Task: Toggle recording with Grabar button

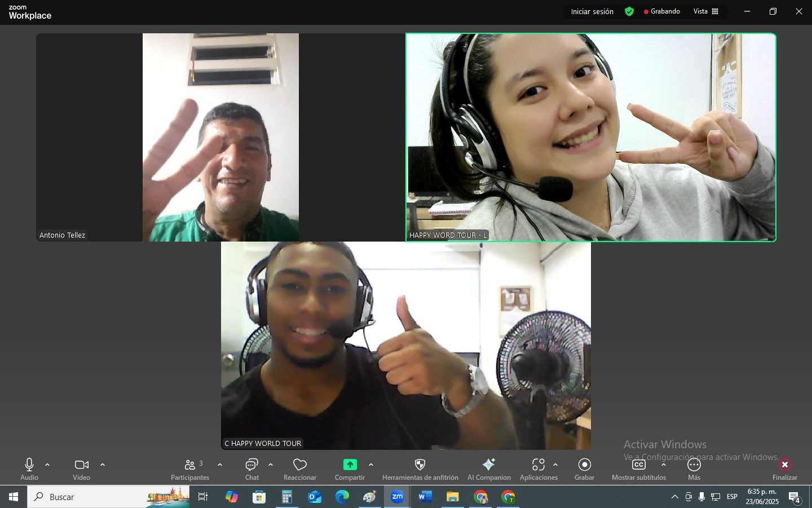Action: [x=584, y=465]
